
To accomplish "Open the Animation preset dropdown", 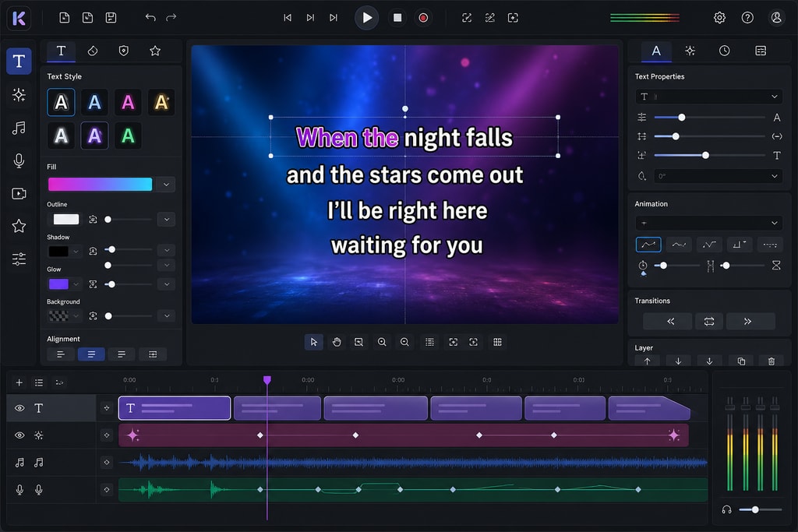I will pos(709,223).
